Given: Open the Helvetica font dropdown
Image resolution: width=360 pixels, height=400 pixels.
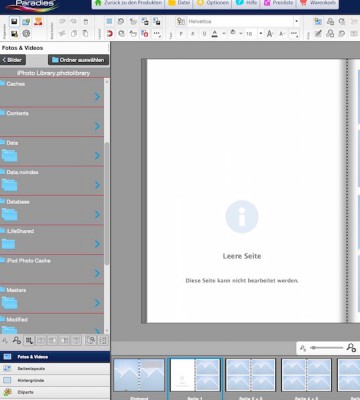Looking at the screenshot, I should (243, 22).
